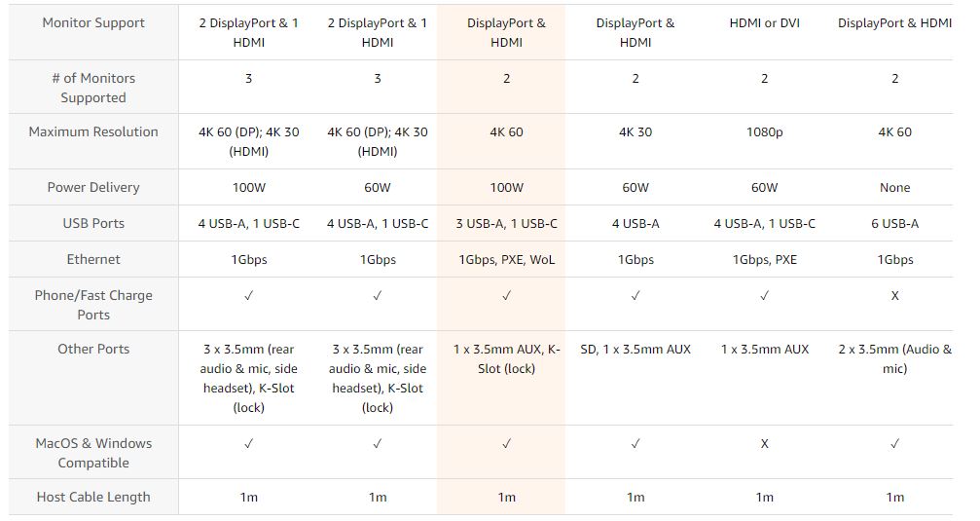Image resolution: width=980 pixels, height=521 pixels.
Task: Select the # of Monitors Supported label
Action: pos(93,88)
